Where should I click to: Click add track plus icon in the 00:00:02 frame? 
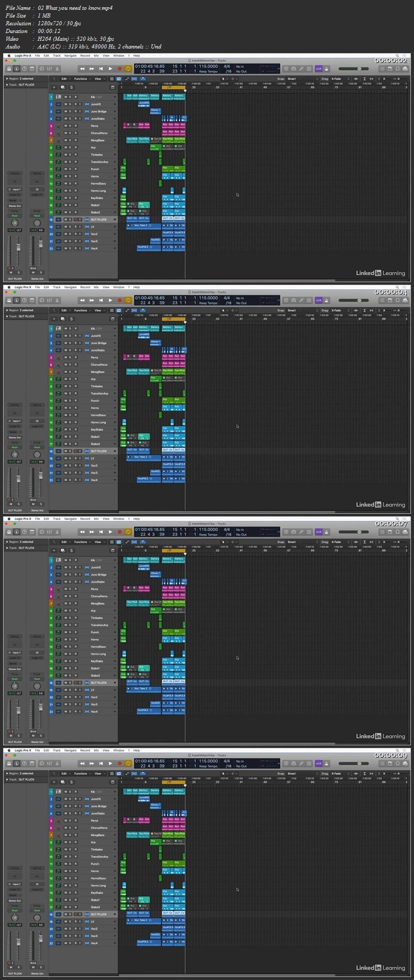pyautogui.click(x=54, y=87)
